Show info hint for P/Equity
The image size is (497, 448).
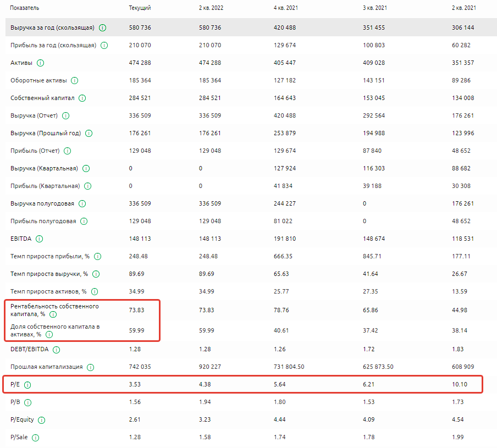click(x=42, y=420)
